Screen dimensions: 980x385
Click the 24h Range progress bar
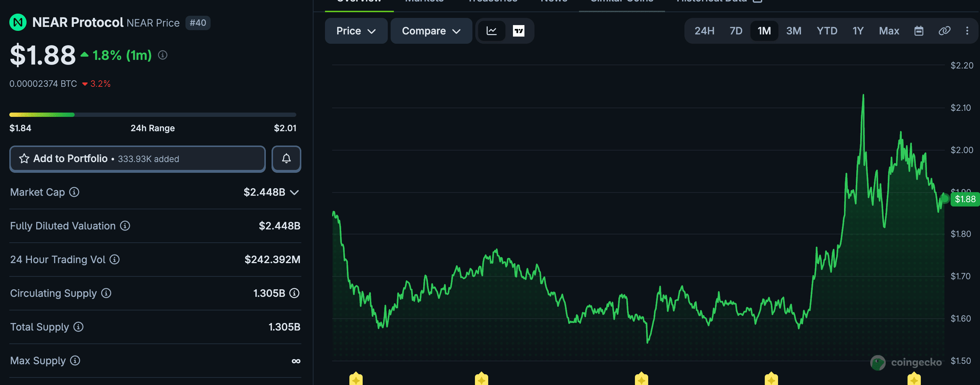152,114
